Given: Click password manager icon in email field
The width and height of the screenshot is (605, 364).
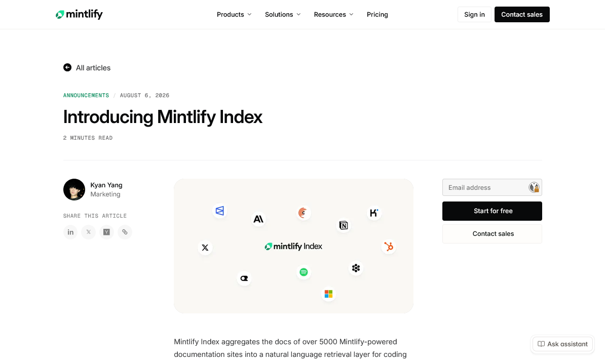Looking at the screenshot, I should point(534,187).
